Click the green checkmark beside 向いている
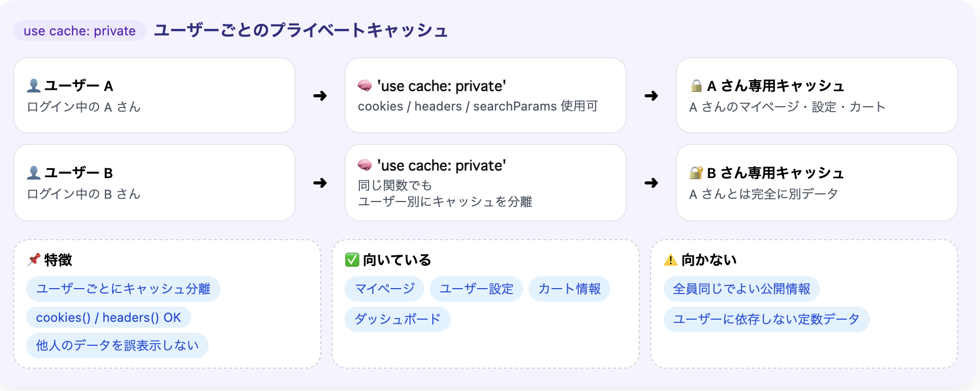 (x=352, y=260)
